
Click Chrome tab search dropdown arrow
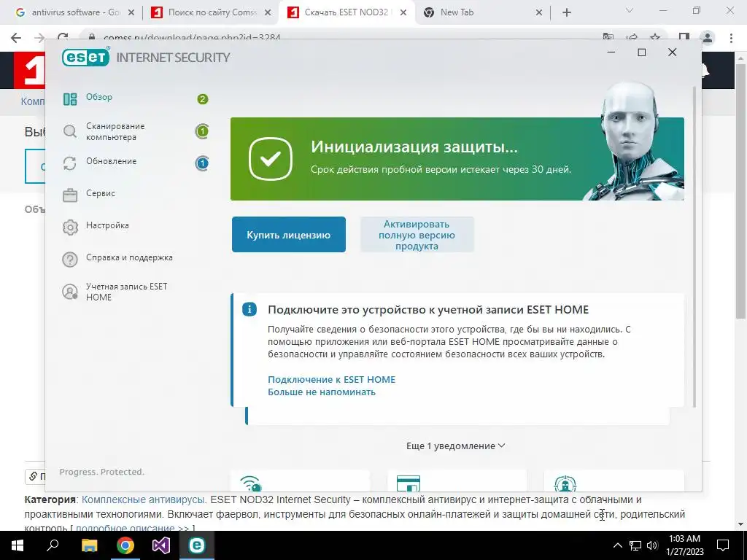(x=629, y=10)
